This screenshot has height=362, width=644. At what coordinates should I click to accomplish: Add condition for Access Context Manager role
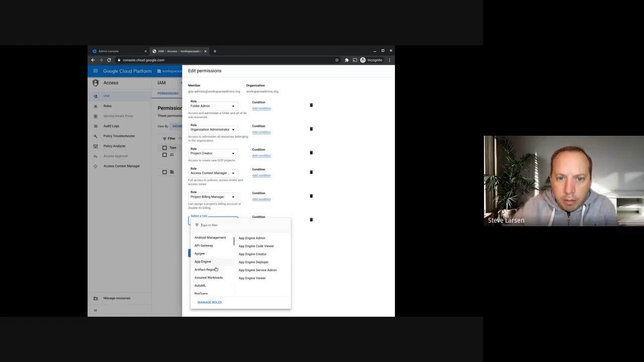[x=261, y=175]
